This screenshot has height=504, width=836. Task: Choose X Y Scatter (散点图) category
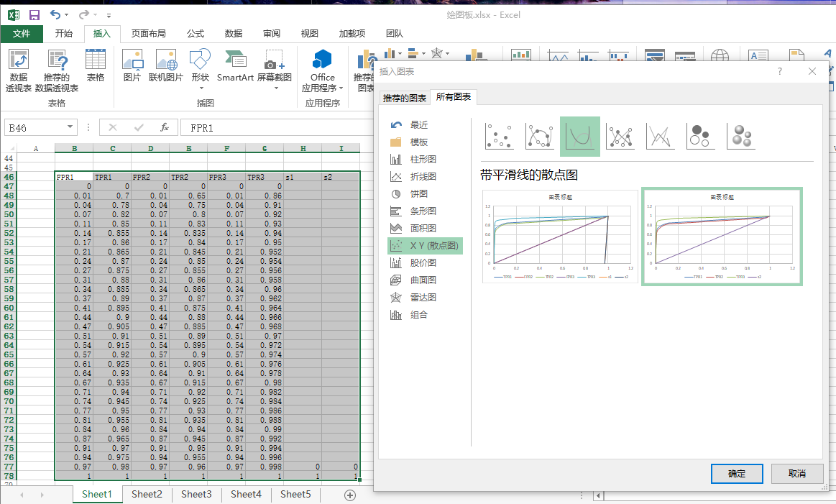425,246
